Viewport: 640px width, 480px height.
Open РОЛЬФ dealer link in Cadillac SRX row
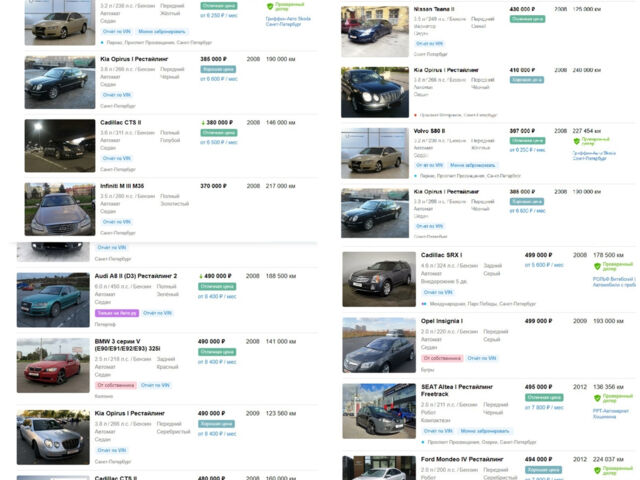point(614,282)
